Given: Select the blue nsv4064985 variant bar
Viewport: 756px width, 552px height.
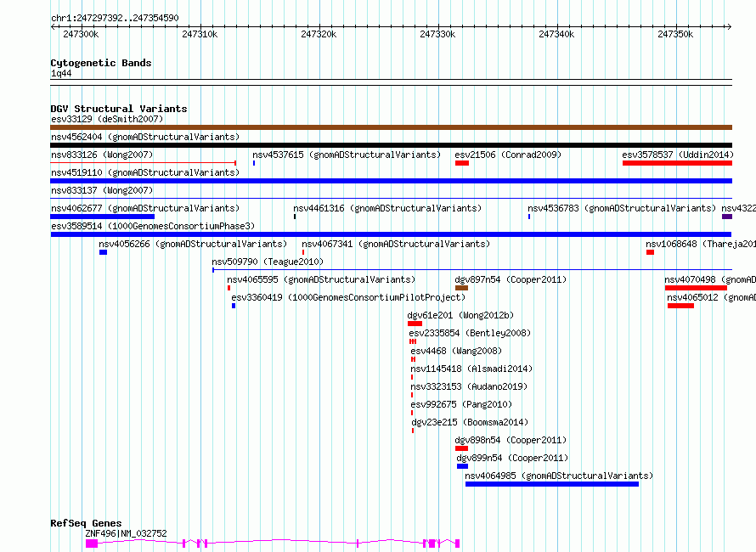Looking at the screenshot, I should pos(552,484).
